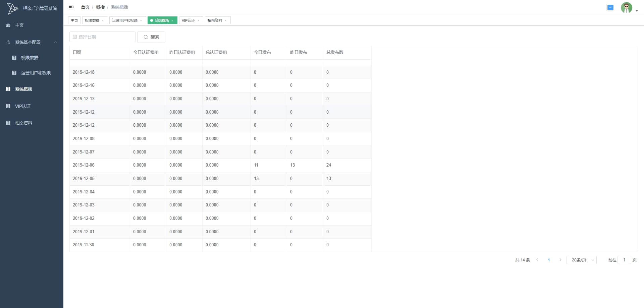Open the user avatar picture
This screenshot has width=644, height=308.
tap(626, 7)
